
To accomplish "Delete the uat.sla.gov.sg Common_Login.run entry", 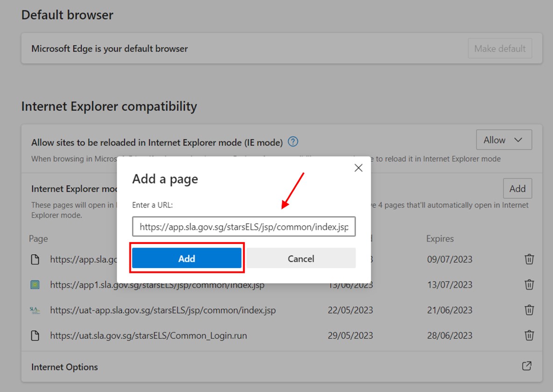I will pos(529,335).
